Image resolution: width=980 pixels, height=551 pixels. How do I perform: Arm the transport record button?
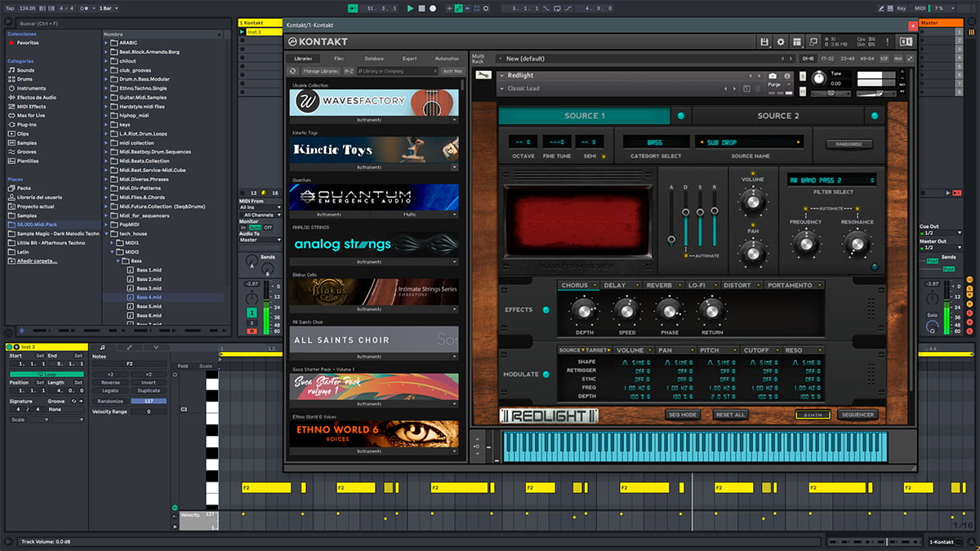433,8
